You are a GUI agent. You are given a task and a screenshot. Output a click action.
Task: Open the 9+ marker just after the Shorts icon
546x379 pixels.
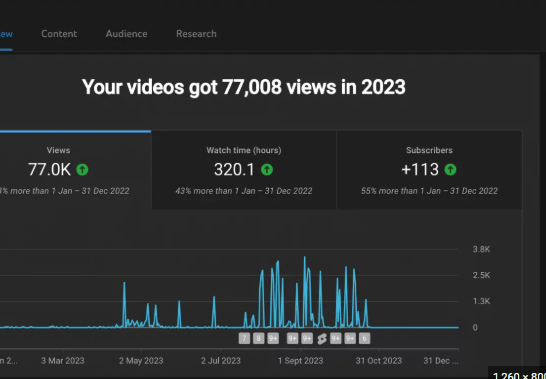(336, 339)
